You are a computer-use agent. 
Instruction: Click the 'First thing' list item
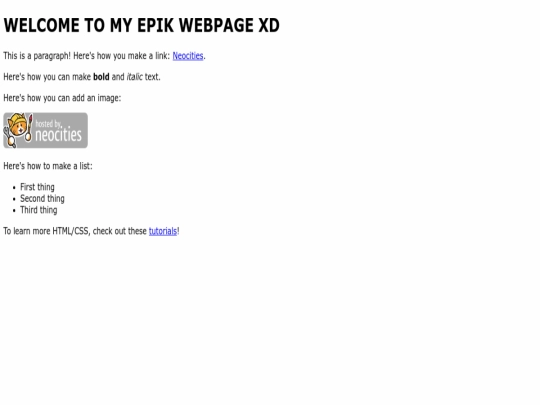point(37,187)
